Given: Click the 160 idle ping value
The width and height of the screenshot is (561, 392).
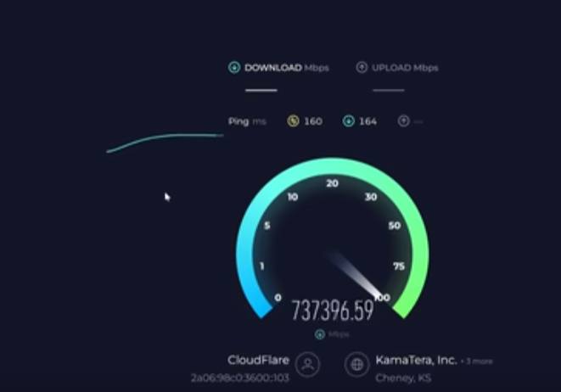Looking at the screenshot, I should pos(313,121).
